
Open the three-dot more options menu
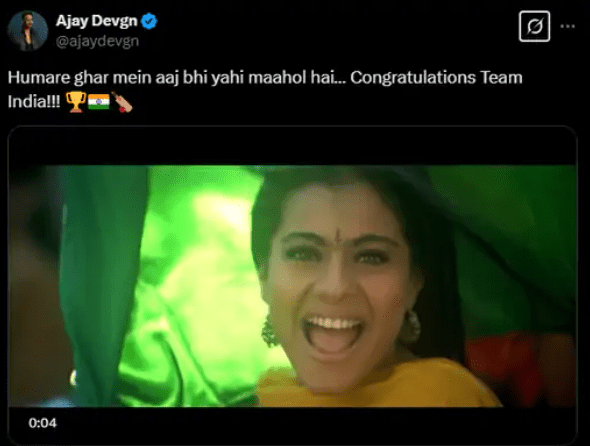point(567,26)
